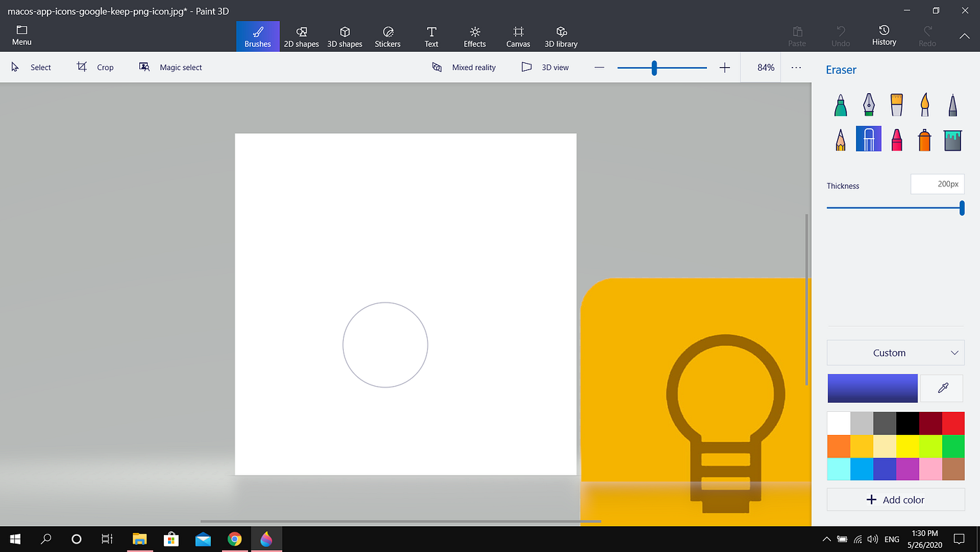Screen dimensions: 980x552
Task: Open the Magic select tool
Action: (x=170, y=67)
